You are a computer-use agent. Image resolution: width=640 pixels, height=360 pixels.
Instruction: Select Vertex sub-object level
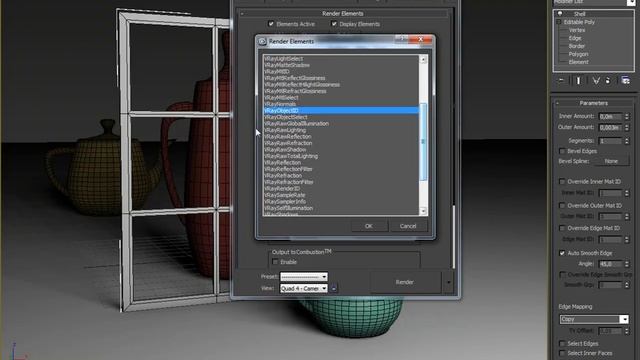pos(577,30)
